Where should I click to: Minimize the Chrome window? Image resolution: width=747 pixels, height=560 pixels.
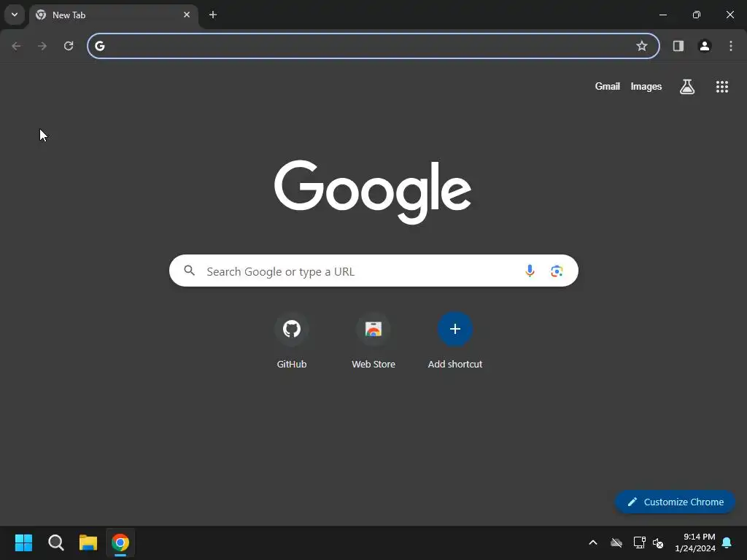(662, 15)
